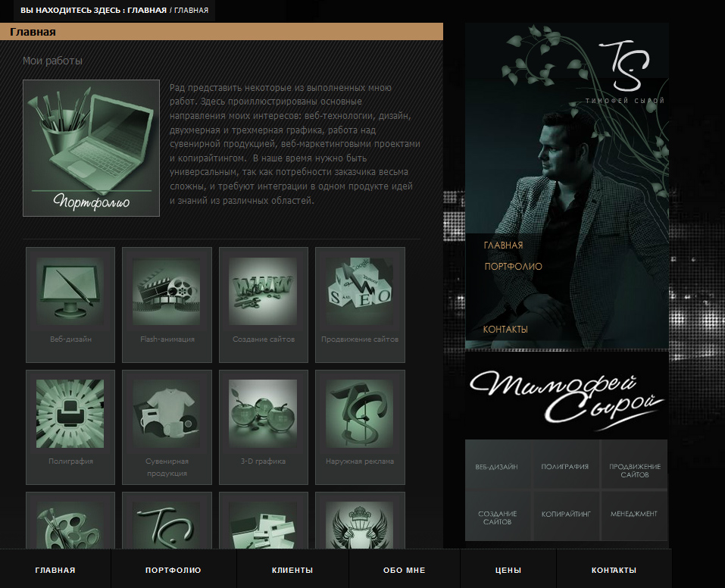This screenshot has height=588, width=725.
Task: Click the business cards stationery icon
Action: [263, 526]
